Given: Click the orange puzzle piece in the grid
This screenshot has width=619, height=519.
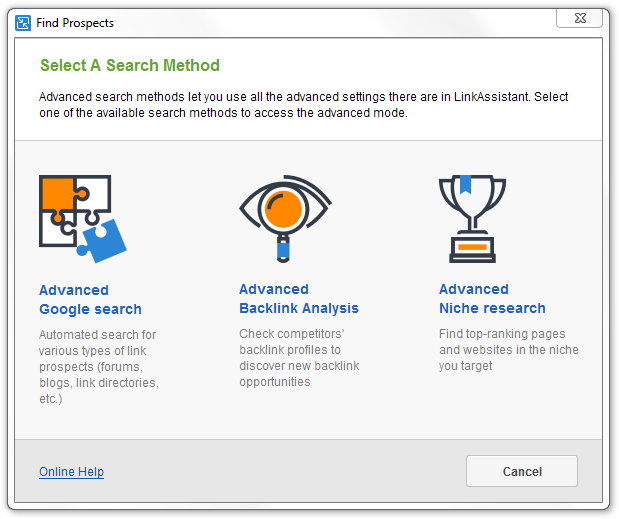Looking at the screenshot, I should pyautogui.click(x=58, y=195).
